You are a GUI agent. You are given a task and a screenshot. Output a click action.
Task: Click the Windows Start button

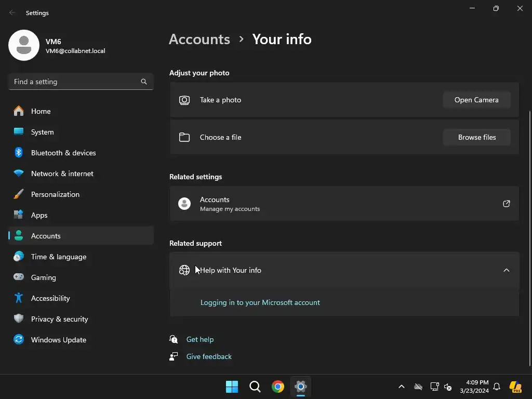coord(232,387)
